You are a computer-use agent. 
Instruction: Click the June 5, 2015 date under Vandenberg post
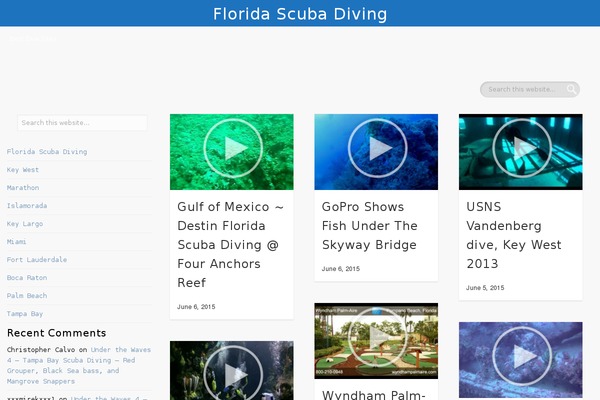[485, 287]
